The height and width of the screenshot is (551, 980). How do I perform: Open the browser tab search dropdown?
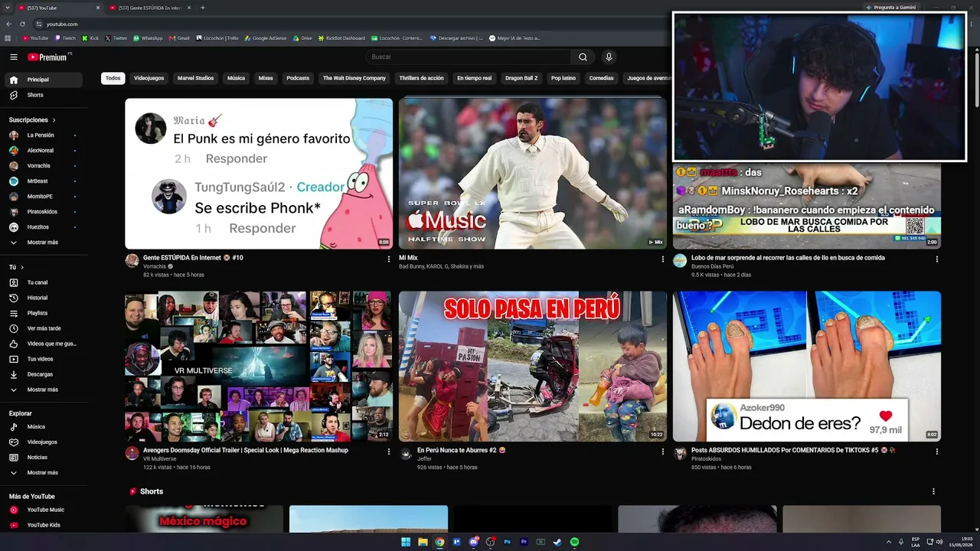tap(7, 8)
